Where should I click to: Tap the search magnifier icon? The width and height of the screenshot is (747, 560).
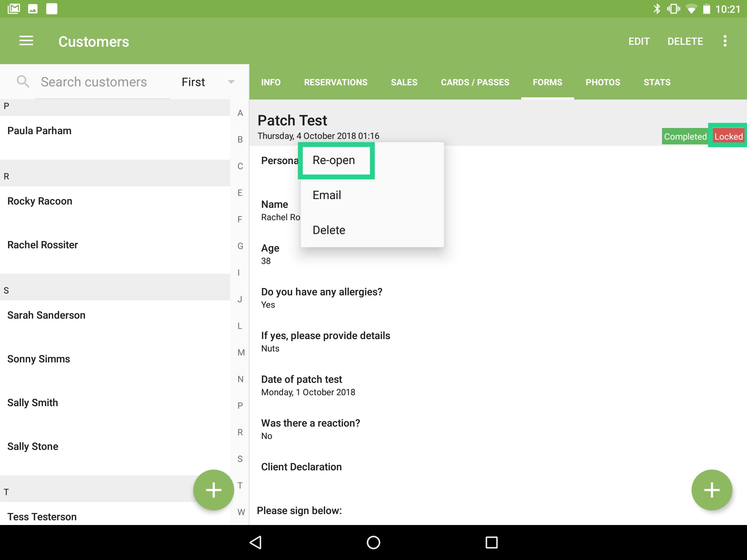23,81
